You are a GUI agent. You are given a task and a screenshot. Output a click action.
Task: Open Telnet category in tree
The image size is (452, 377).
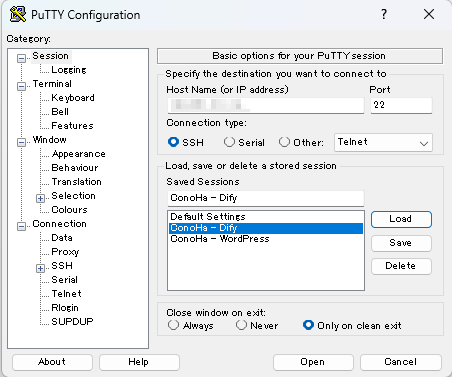coord(66,294)
